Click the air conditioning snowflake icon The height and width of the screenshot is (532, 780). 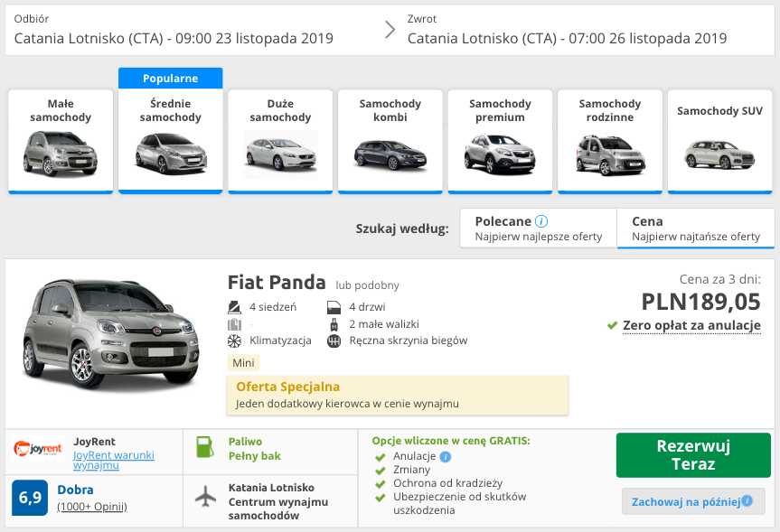(234, 341)
